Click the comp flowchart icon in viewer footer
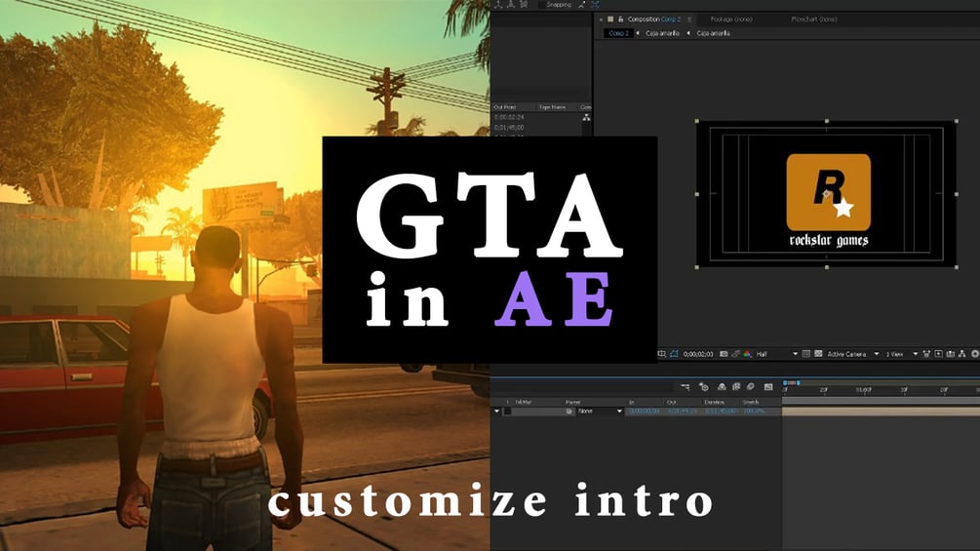 (x=951, y=354)
